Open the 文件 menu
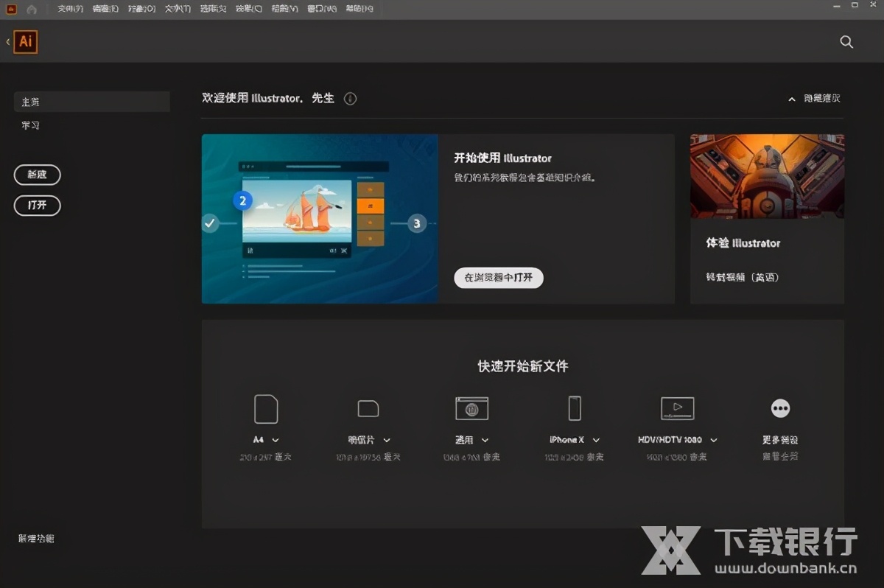The width and height of the screenshot is (884, 588). click(70, 8)
